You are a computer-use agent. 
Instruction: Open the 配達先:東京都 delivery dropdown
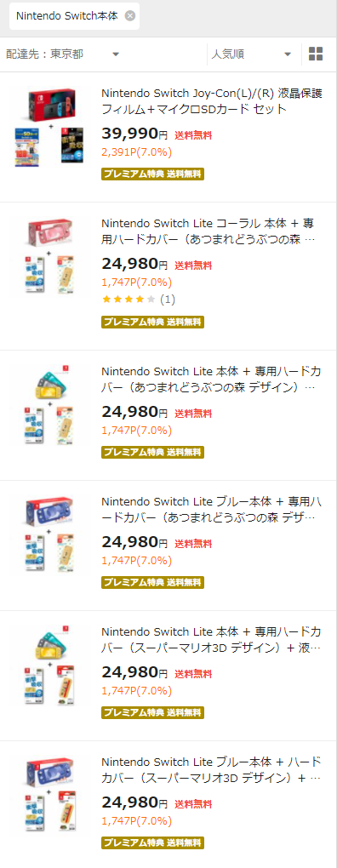point(62,54)
